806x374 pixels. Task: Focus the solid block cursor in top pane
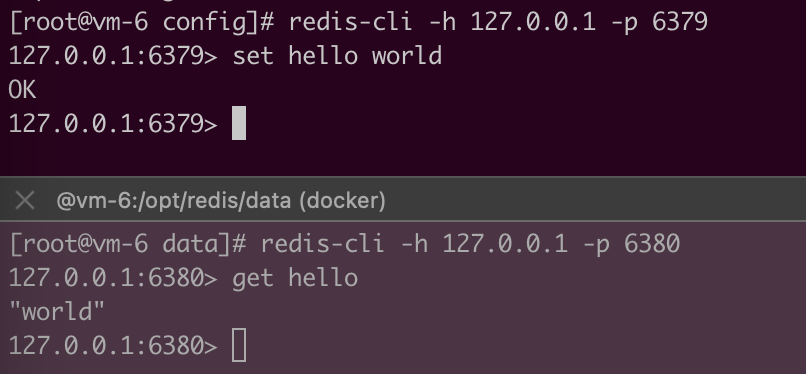click(x=239, y=123)
